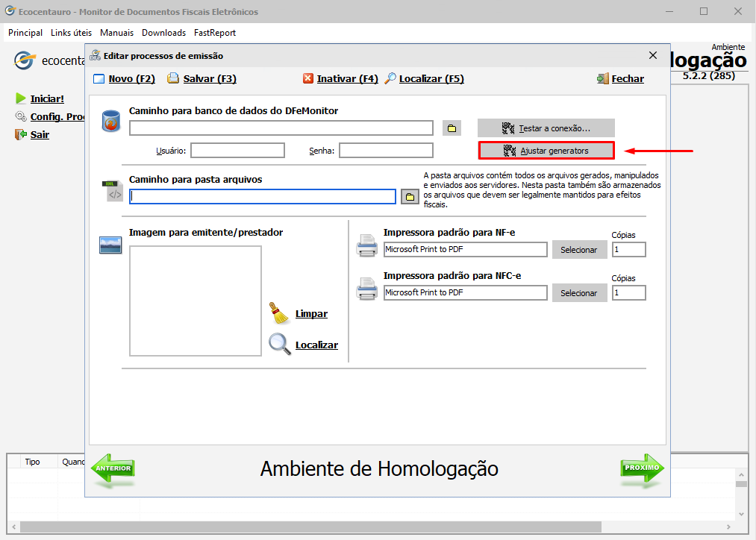Click the Senha password field
The image size is (756, 540).
(386, 151)
